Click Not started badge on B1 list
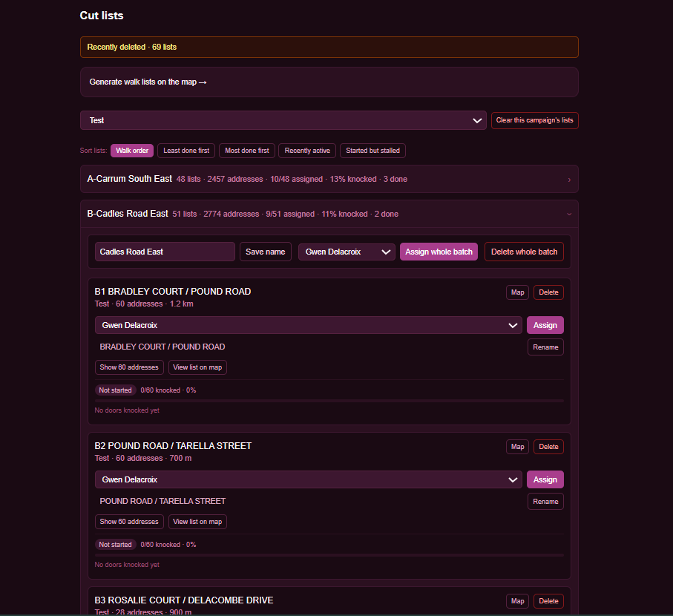Viewport: 673px width, 616px height. tap(116, 390)
